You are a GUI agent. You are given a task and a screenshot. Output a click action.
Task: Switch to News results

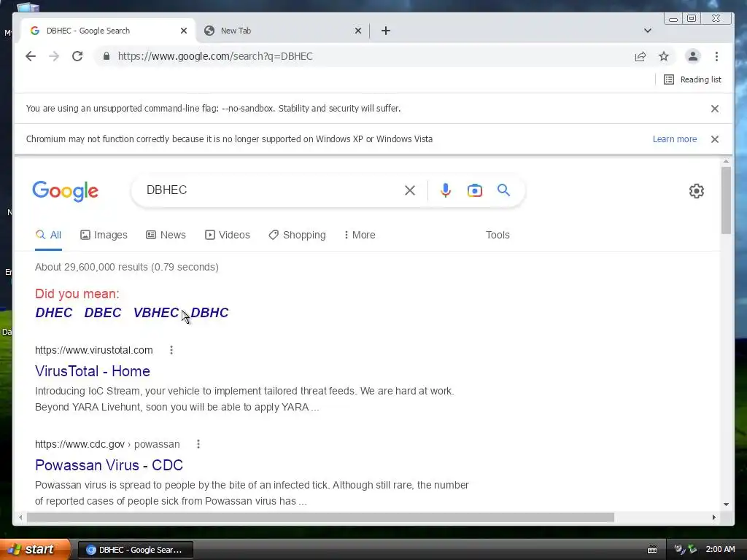(166, 235)
